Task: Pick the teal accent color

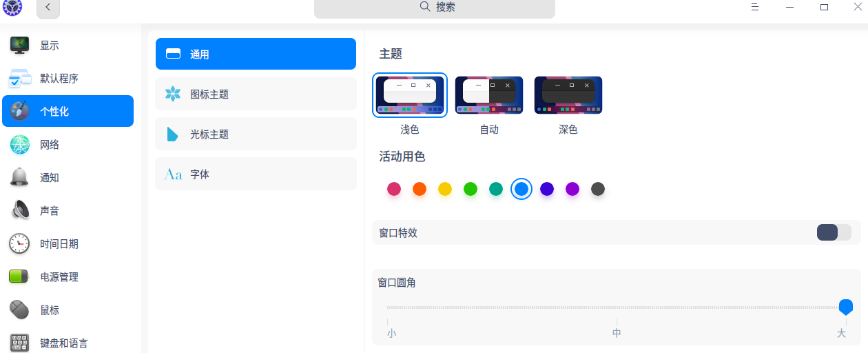Action: (496, 189)
